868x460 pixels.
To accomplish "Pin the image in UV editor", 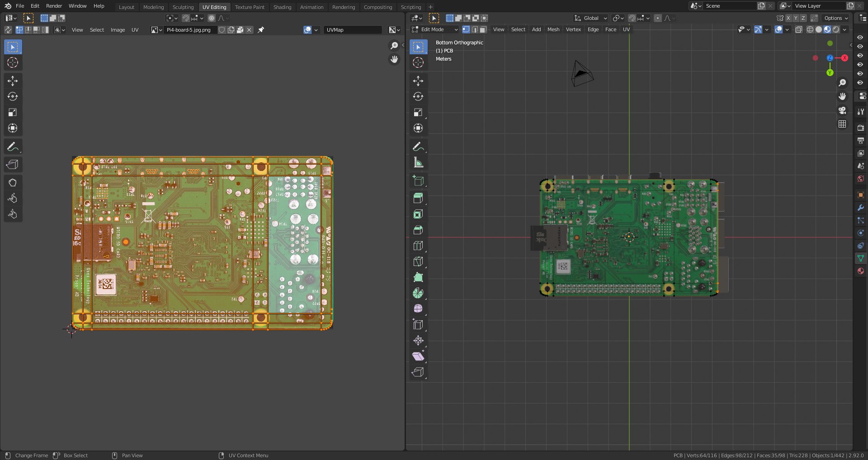I will coord(261,30).
